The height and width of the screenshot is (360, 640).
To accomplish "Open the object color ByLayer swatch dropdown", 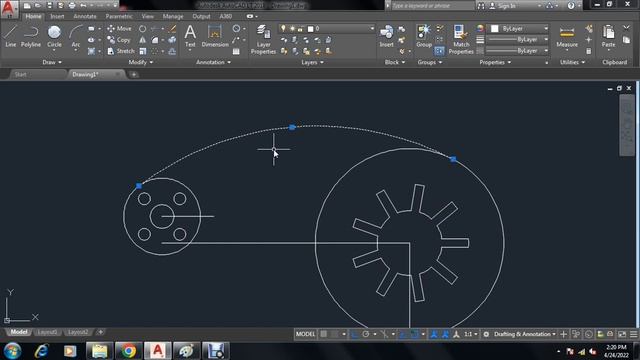I will pyautogui.click(x=519, y=29).
